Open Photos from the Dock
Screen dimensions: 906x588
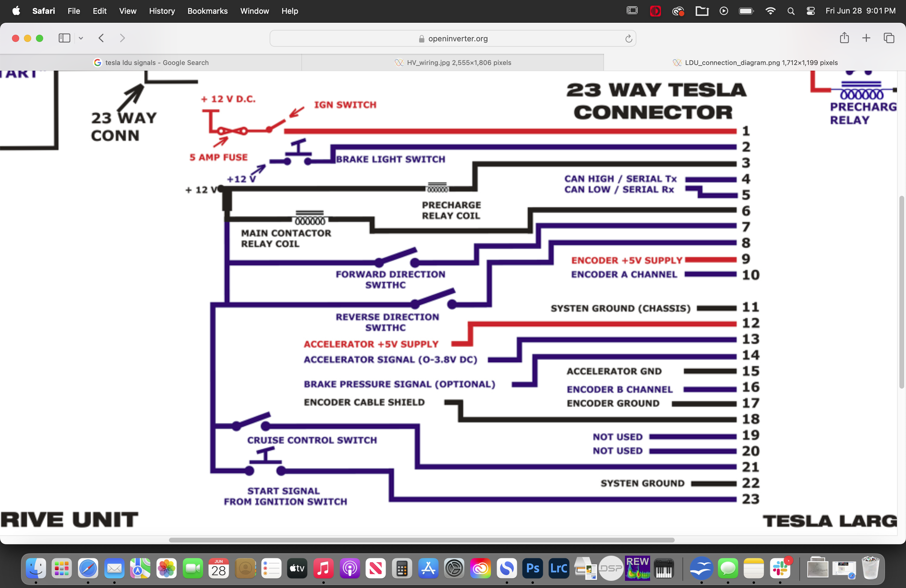pyautogui.click(x=166, y=568)
